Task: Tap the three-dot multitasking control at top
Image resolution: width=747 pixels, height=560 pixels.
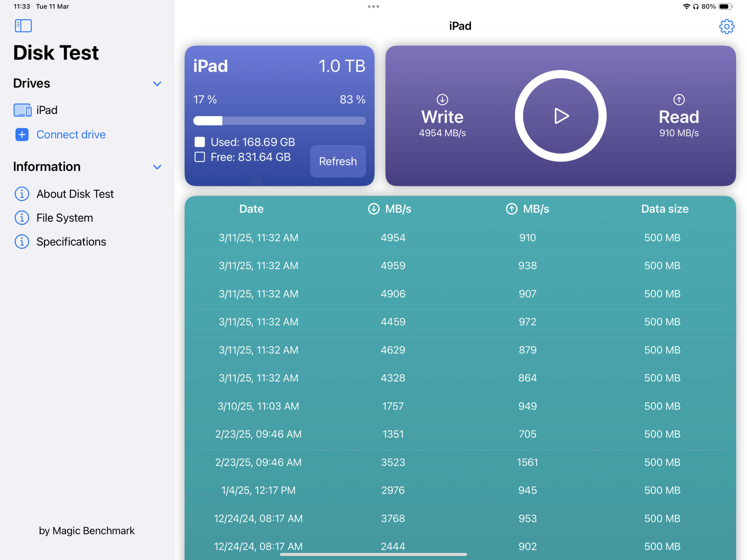Action: pyautogui.click(x=373, y=6)
